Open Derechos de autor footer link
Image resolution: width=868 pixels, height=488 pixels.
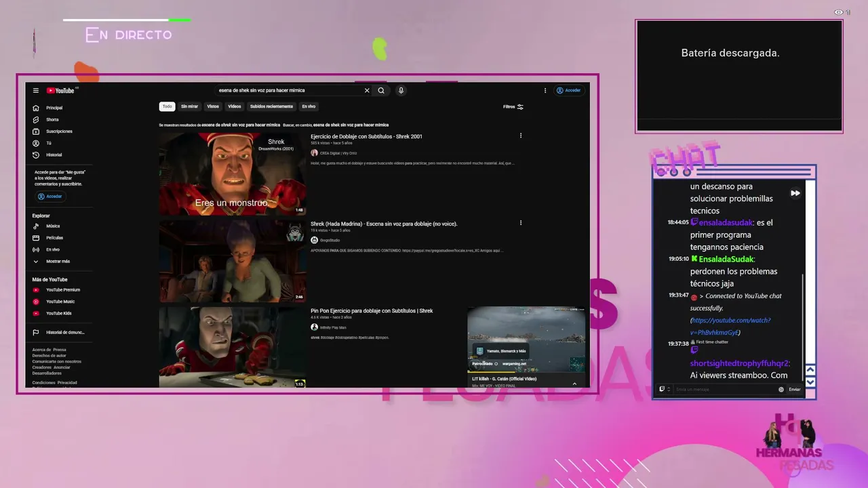click(x=49, y=355)
